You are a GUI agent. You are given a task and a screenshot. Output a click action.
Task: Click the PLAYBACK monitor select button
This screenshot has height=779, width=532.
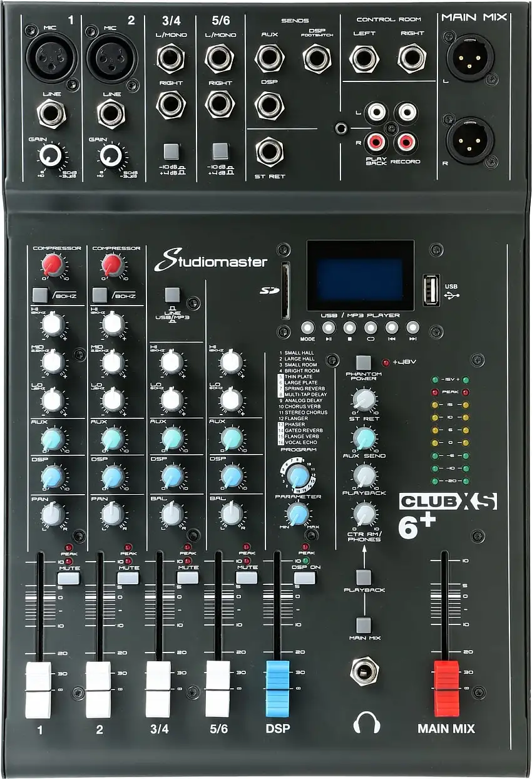point(363,577)
